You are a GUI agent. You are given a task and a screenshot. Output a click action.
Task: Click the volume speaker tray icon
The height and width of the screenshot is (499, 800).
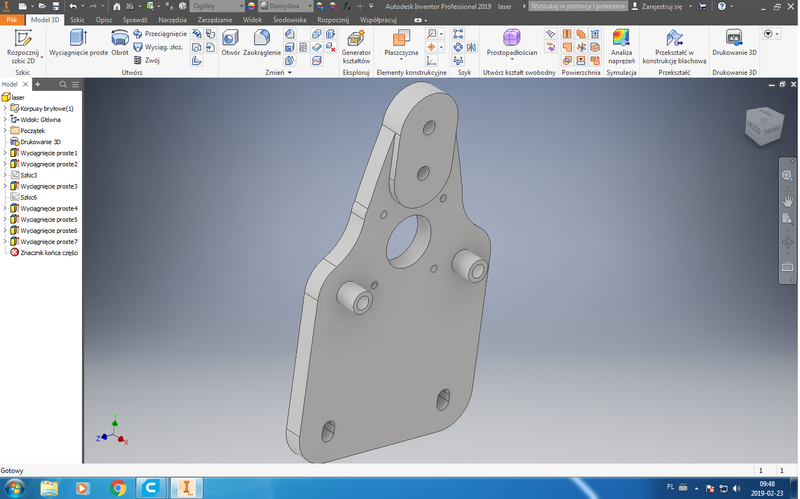736,488
